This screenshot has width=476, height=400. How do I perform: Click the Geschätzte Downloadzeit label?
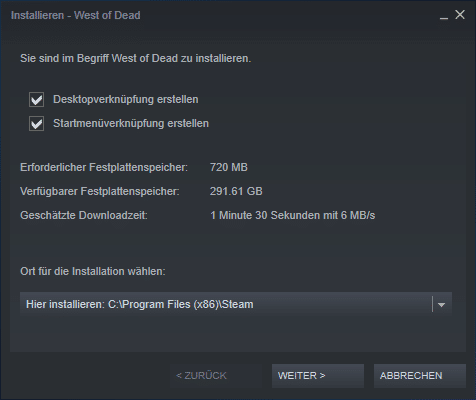pos(84,215)
